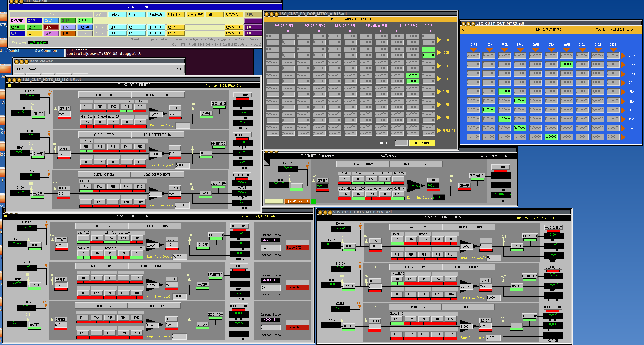Screen dimensions: 644x345
Task: Click the MC2 row arrow in LSC Output Matrix
Action: pyautogui.click(x=623, y=137)
